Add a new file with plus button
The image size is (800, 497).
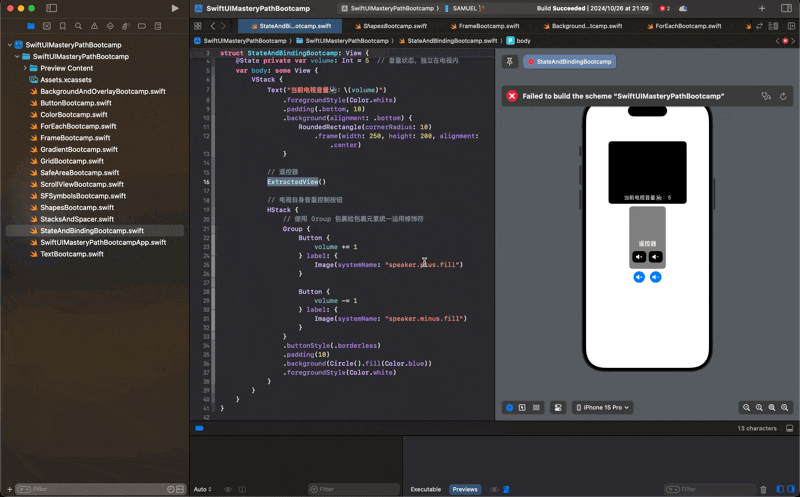pos(9,489)
